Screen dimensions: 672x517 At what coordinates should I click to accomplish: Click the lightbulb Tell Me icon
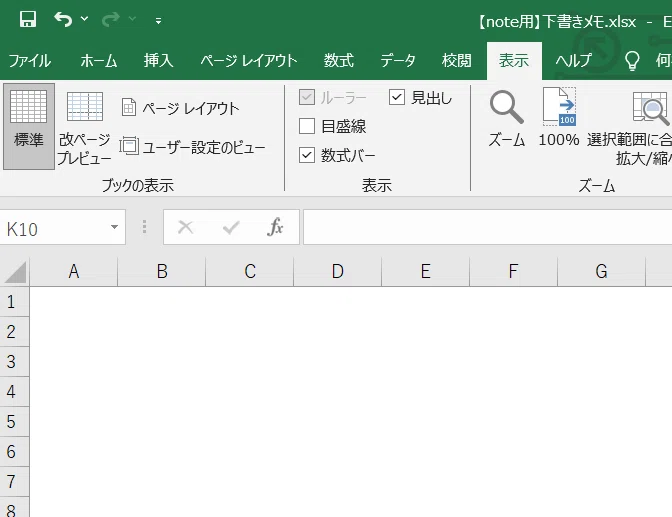point(632,60)
